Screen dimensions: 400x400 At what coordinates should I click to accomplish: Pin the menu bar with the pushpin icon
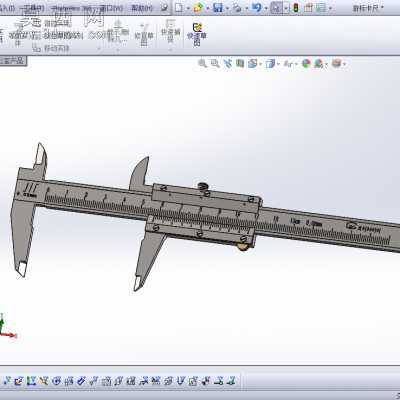tap(164, 8)
